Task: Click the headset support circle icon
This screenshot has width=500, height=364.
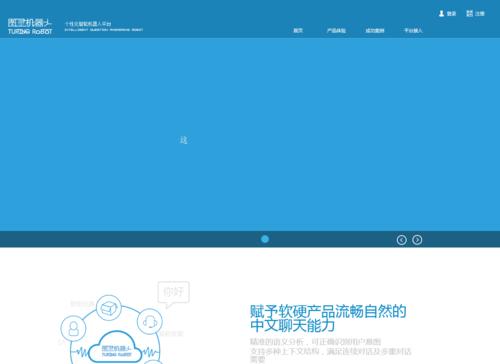Action: (150, 322)
